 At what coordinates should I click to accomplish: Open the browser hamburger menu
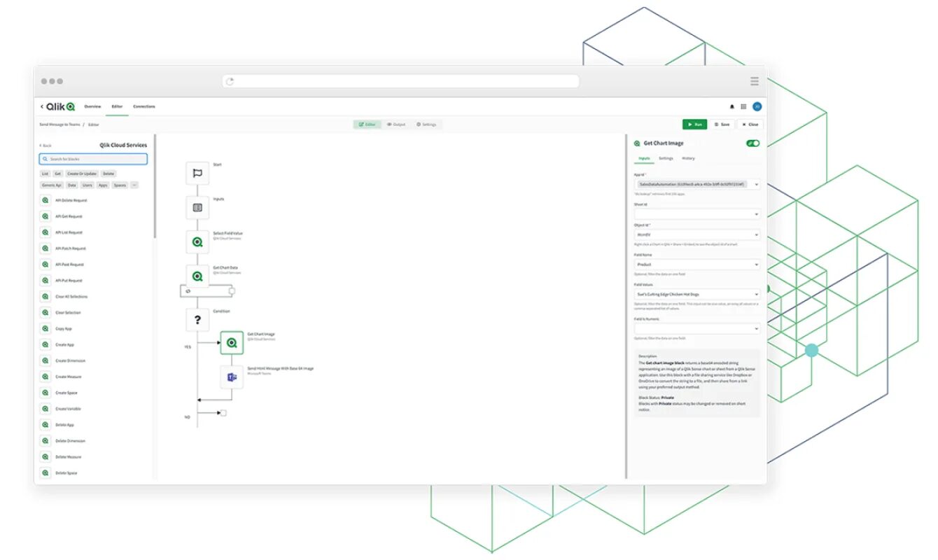[755, 81]
